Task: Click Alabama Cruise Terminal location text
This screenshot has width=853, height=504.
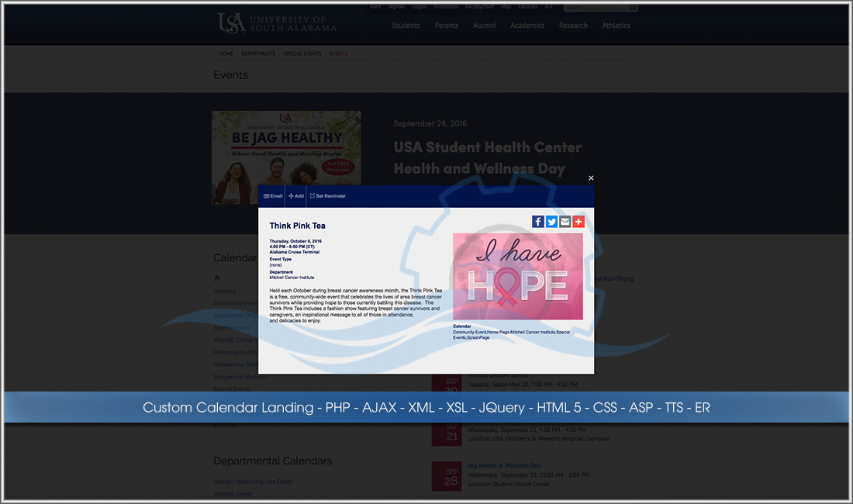Action: click(x=295, y=252)
